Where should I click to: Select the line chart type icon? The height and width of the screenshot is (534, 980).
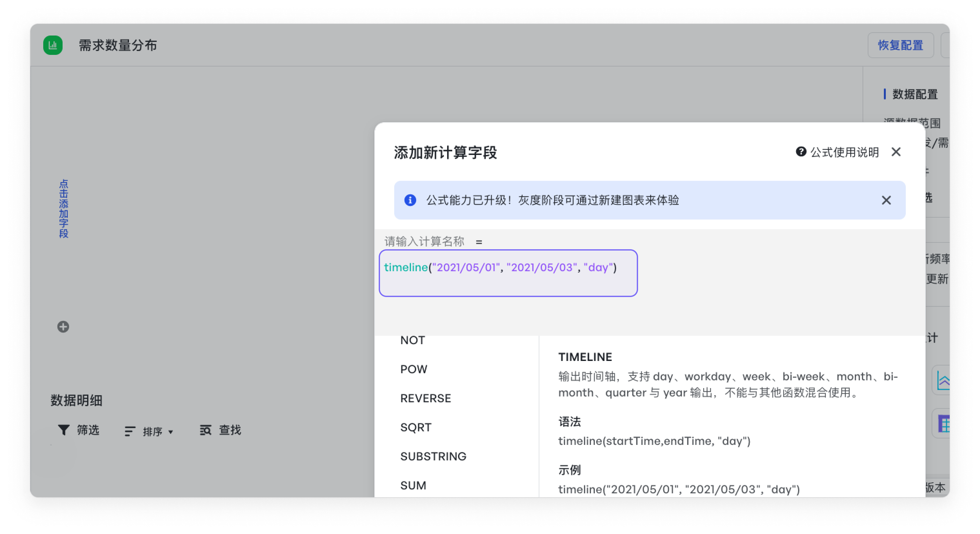pos(943,381)
